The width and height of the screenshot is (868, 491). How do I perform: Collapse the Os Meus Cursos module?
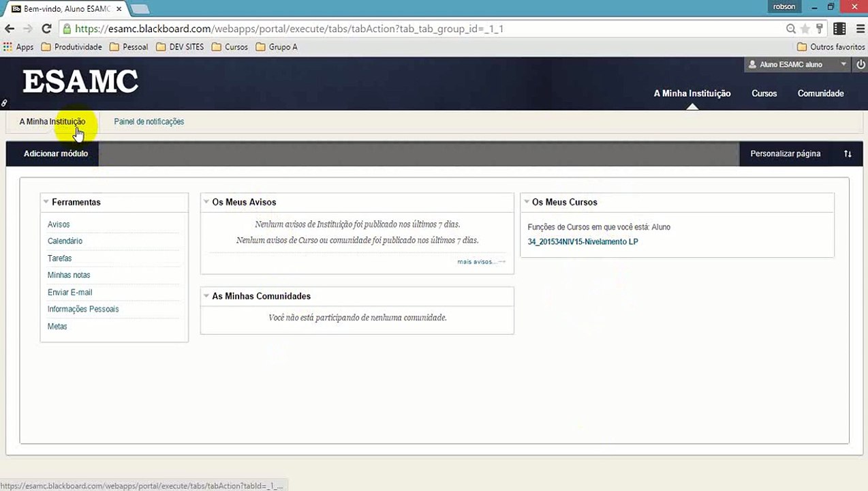point(526,202)
